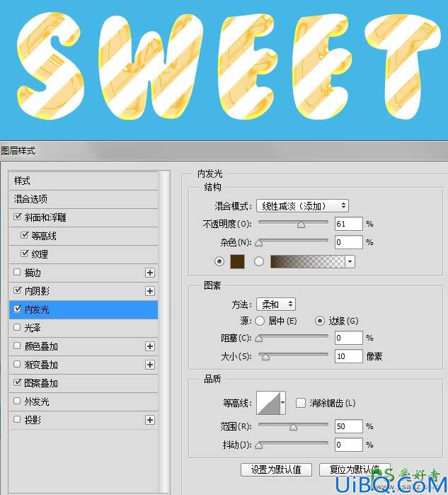This screenshot has width=448, height=495.
Task: Add another 描边 effect via plus icon
Action: click(150, 273)
